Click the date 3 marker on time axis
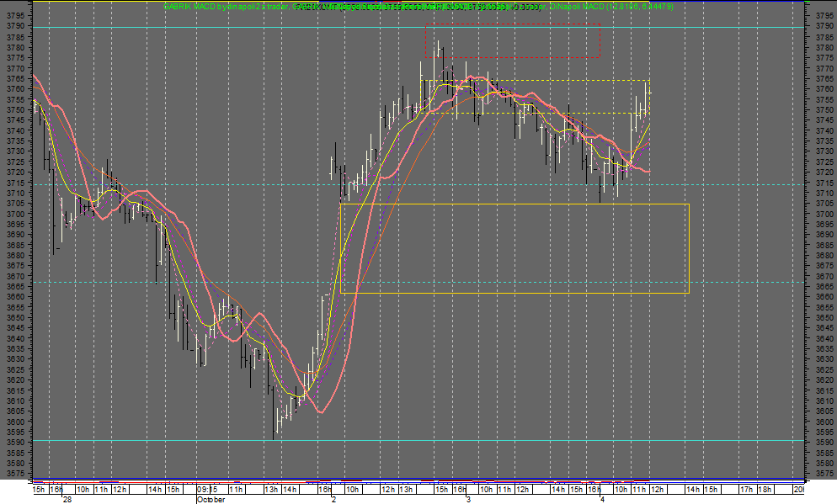The image size is (837, 504). (x=468, y=499)
